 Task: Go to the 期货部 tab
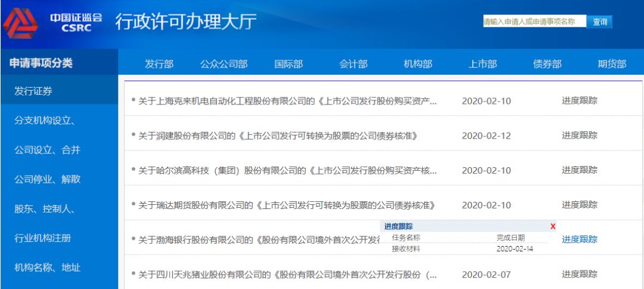[x=612, y=64]
